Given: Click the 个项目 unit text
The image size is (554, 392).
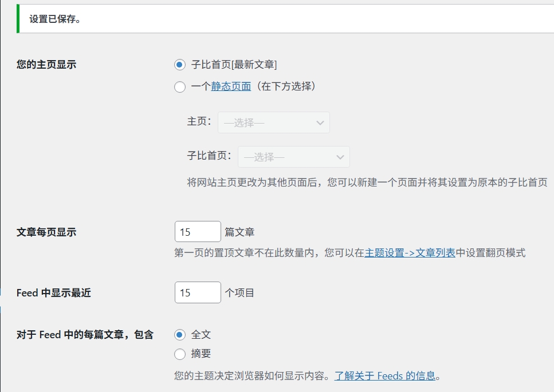Looking at the screenshot, I should point(239,293).
